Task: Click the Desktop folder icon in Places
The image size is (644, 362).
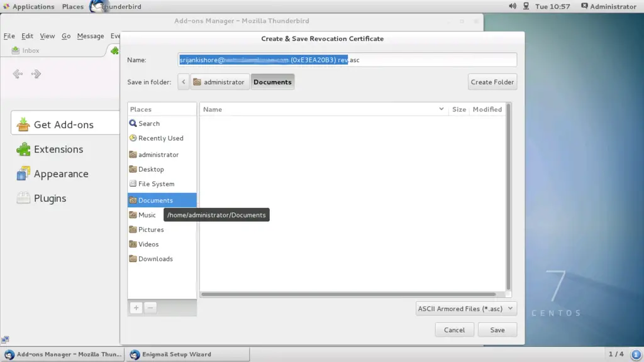Action: [x=133, y=169]
